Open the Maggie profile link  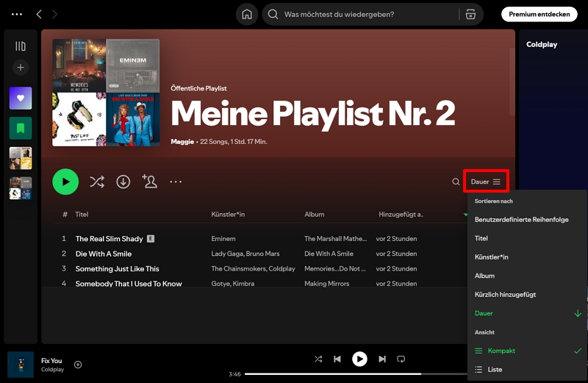point(182,141)
